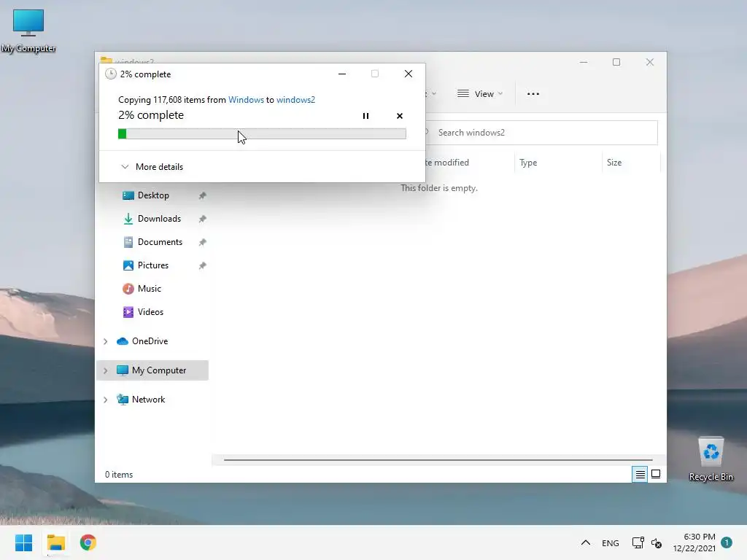Minimize the windows2 Explorer window
Image resolution: width=747 pixels, height=560 pixels.
[584, 62]
